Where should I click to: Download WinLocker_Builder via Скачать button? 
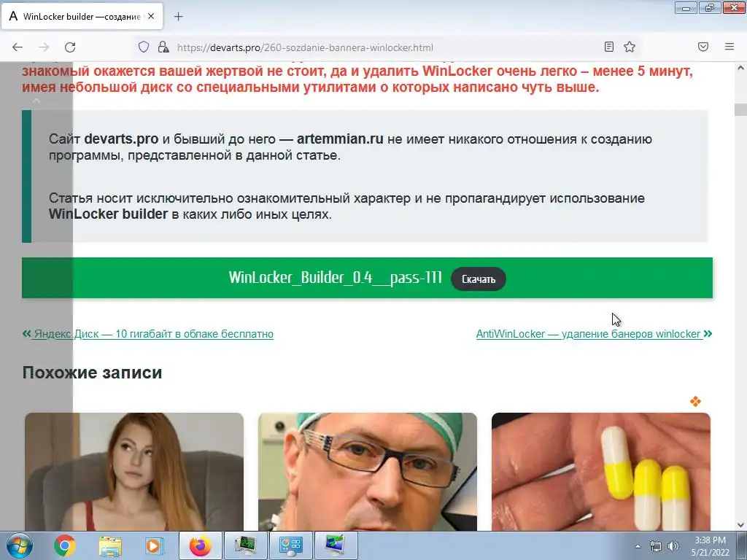coord(479,279)
